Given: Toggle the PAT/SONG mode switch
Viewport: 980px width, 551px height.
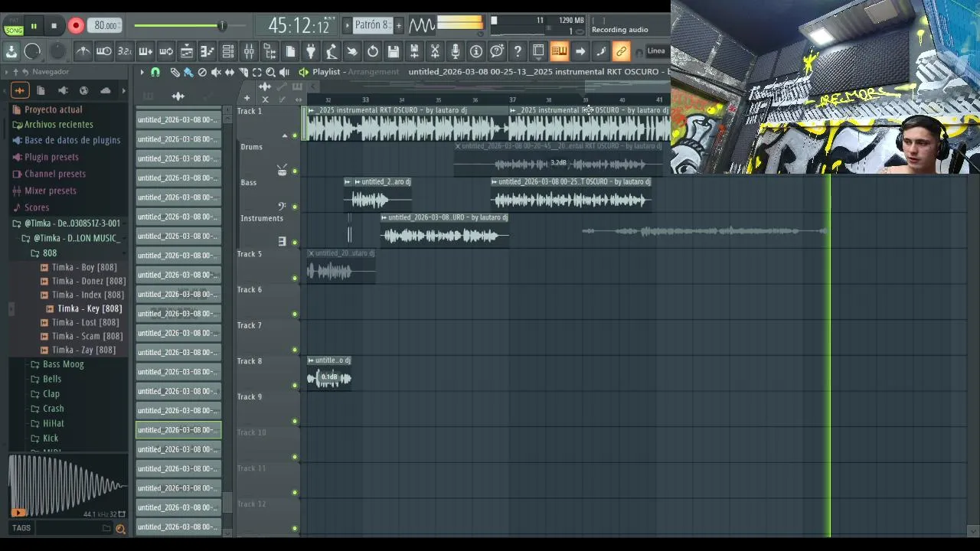Looking at the screenshot, I should pyautogui.click(x=14, y=26).
